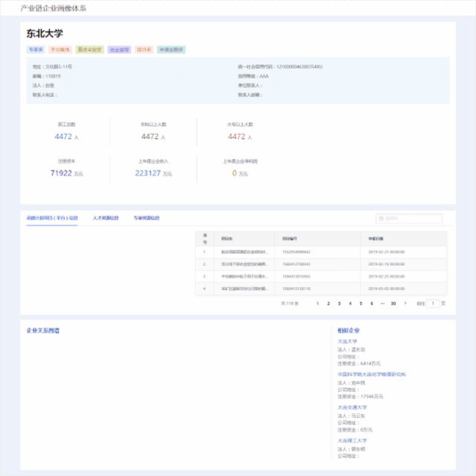
Task: Click the 企业关系图谱 section heading
Action: (43, 330)
